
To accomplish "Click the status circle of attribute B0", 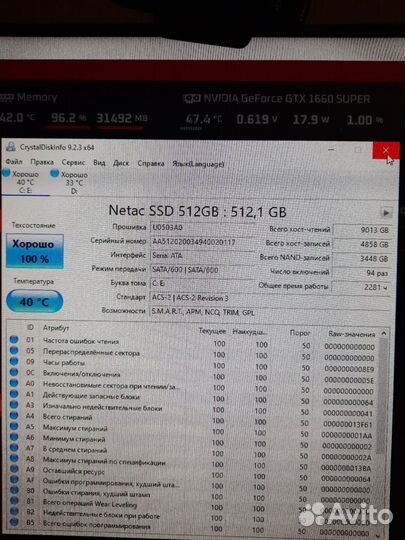I will [14, 490].
